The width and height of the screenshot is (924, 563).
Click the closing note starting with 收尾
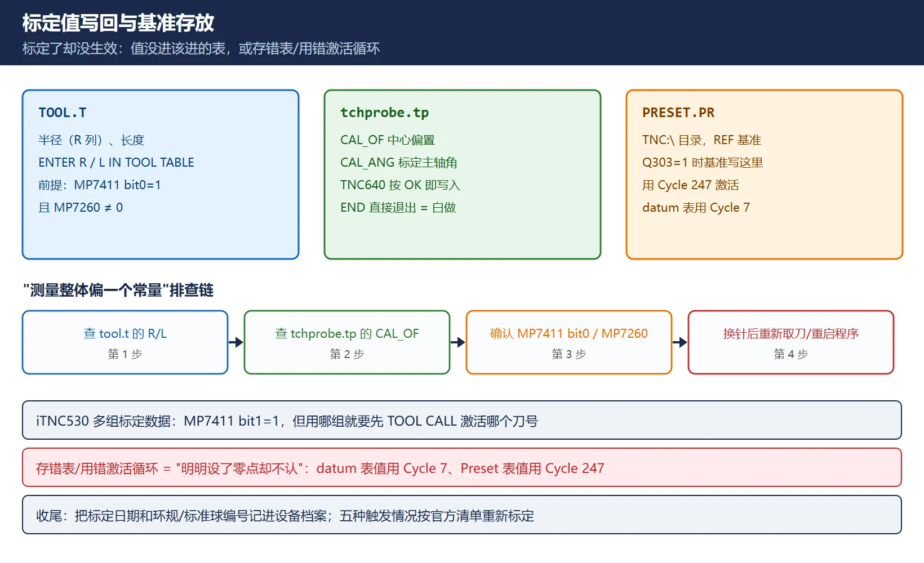pyautogui.click(x=462, y=515)
